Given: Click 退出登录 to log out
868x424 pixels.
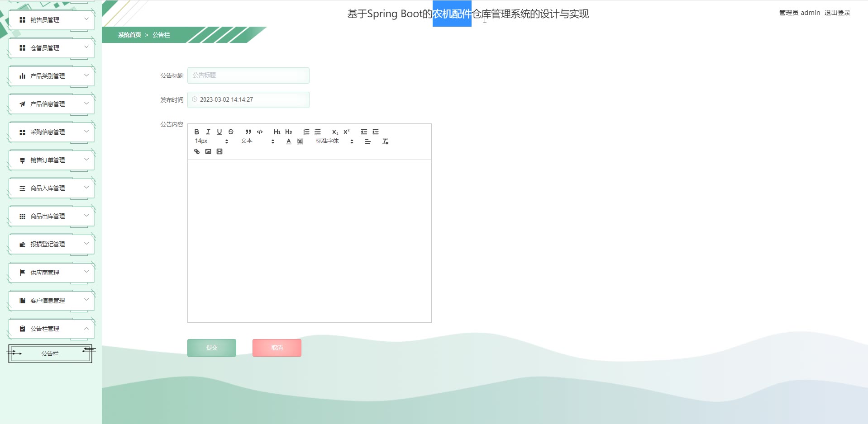Looking at the screenshot, I should 837,13.
